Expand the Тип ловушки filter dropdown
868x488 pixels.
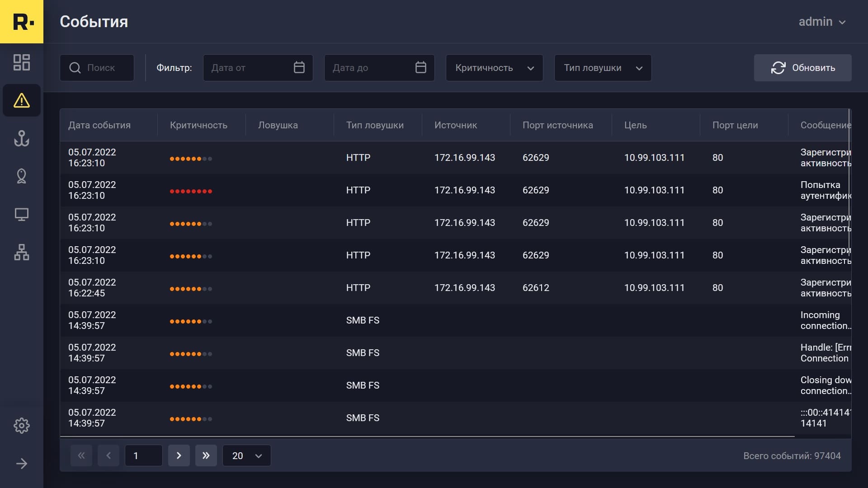(x=603, y=68)
